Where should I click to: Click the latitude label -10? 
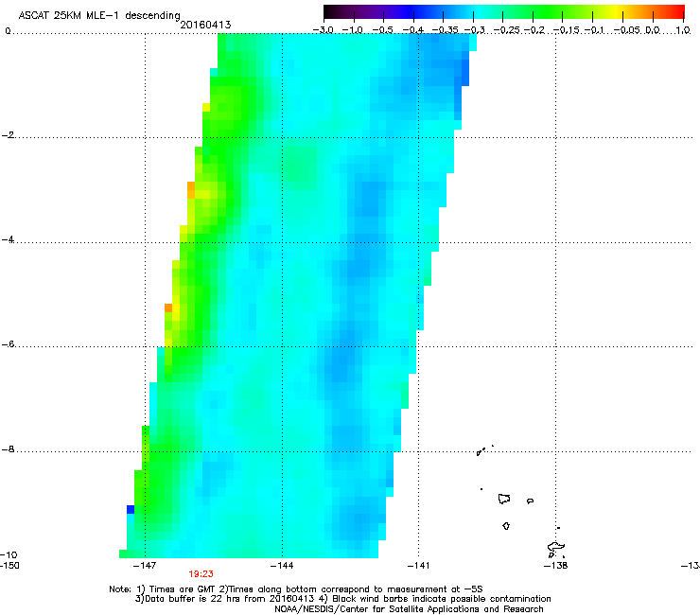(x=9, y=554)
